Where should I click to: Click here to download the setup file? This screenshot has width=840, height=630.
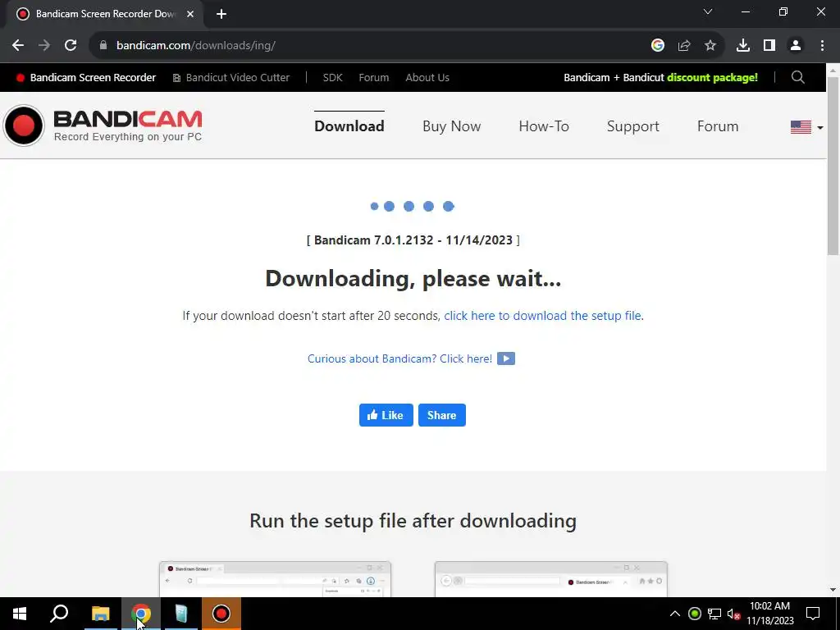pos(543,316)
